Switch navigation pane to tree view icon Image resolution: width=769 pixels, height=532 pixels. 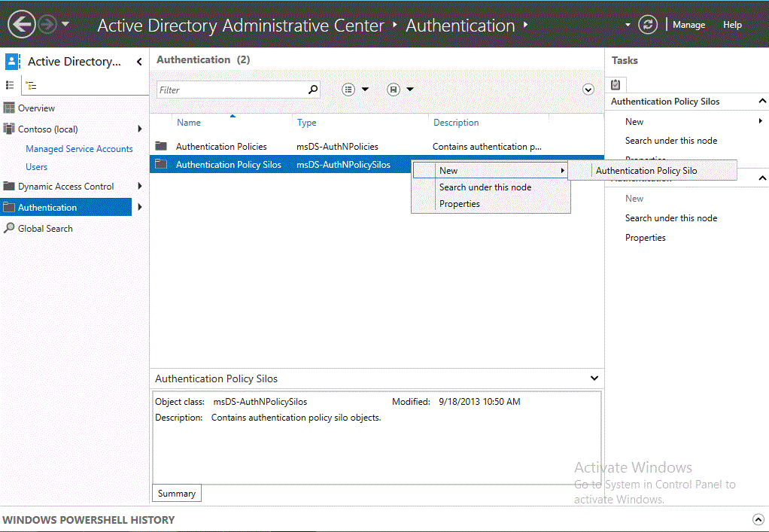(x=31, y=86)
